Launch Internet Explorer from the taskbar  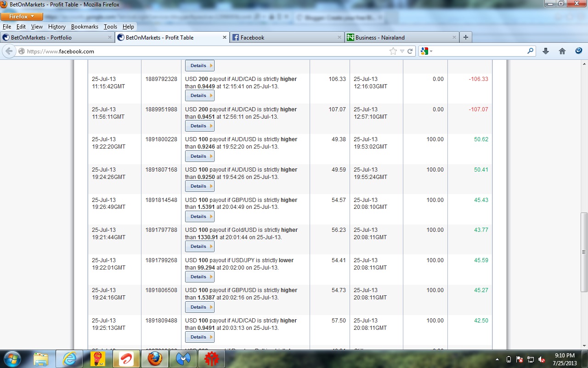pyautogui.click(x=70, y=359)
